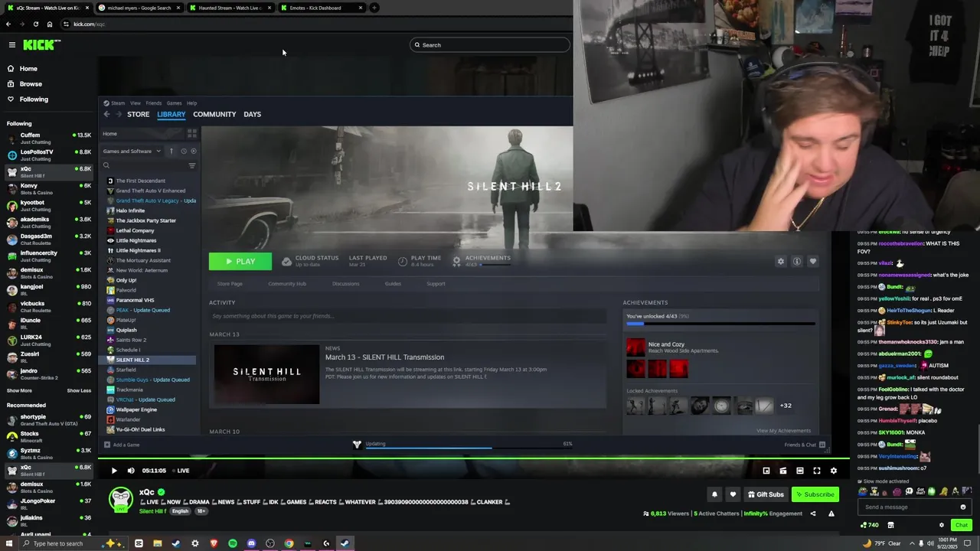
Task: Expand Games and Software dropdown in Steam
Action: (x=132, y=151)
